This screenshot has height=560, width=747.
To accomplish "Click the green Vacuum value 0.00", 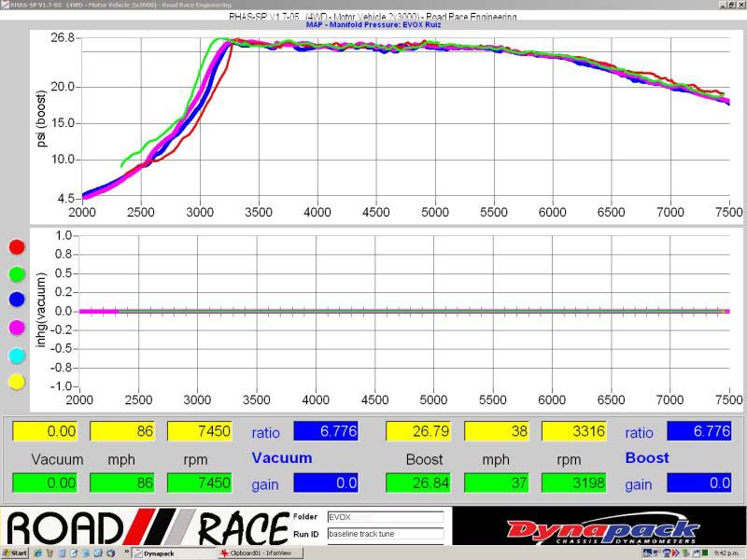I will pyautogui.click(x=45, y=483).
